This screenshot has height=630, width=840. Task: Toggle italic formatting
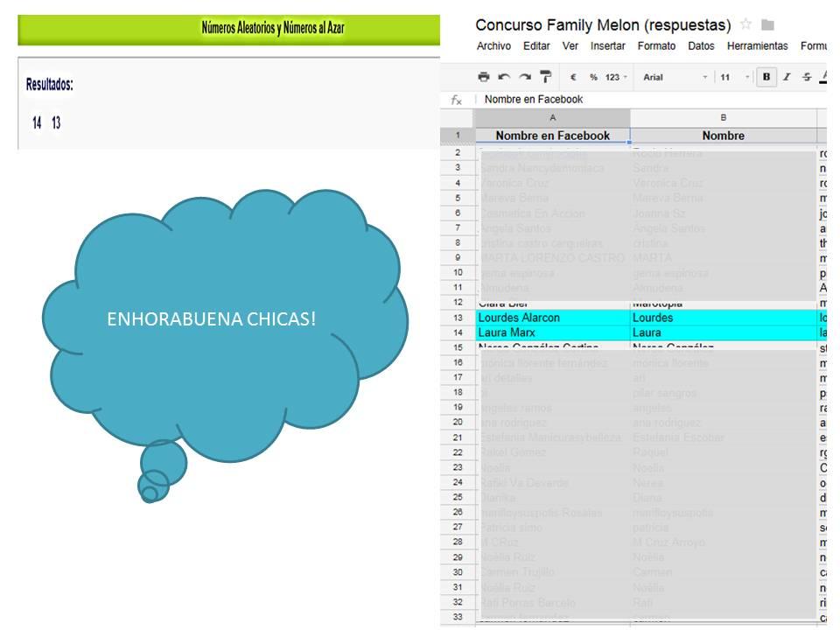click(787, 77)
